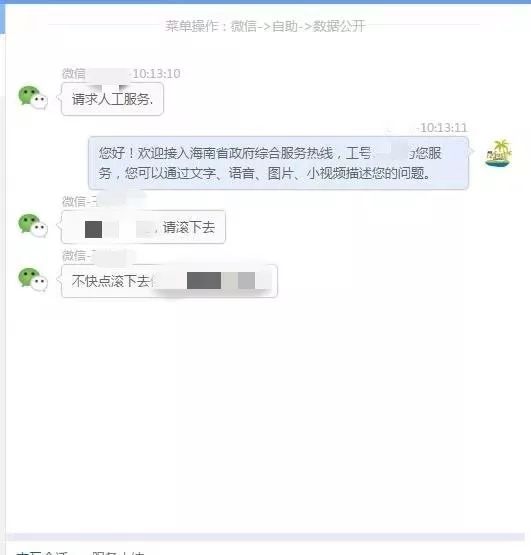Click the 10:13:10 timestamp

click(x=156, y=74)
